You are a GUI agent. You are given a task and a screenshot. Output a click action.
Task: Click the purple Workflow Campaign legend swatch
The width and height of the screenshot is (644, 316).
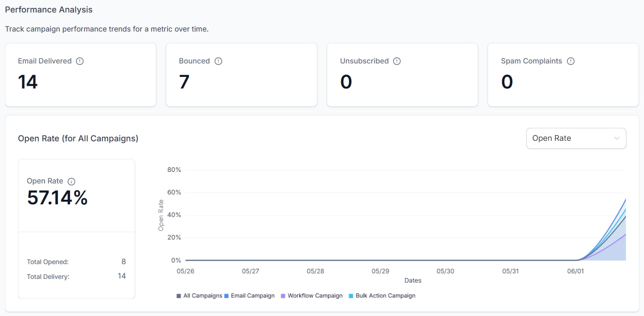point(283,296)
